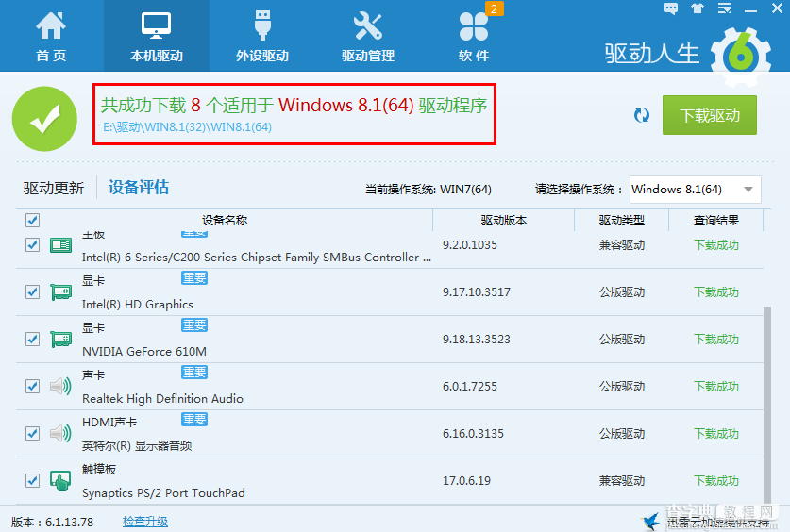Uncheck the Intel(R) HD Graphics checkbox
Image resolution: width=790 pixels, height=532 pixels.
[x=32, y=291]
